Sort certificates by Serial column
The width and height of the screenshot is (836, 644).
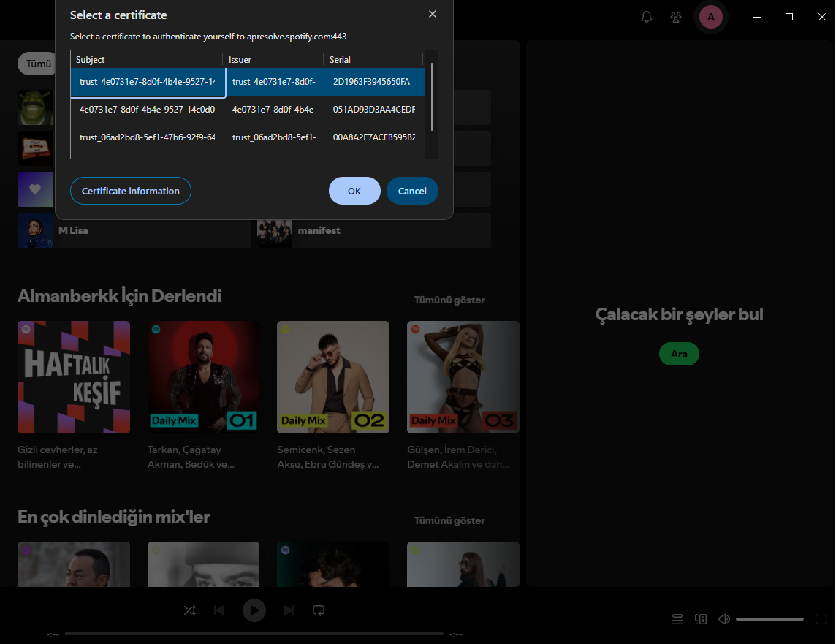[x=373, y=59]
